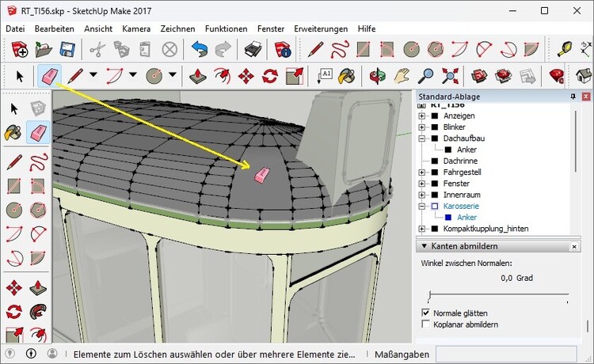Activate the Pan hand tool
The image size is (594, 364).
click(x=402, y=76)
